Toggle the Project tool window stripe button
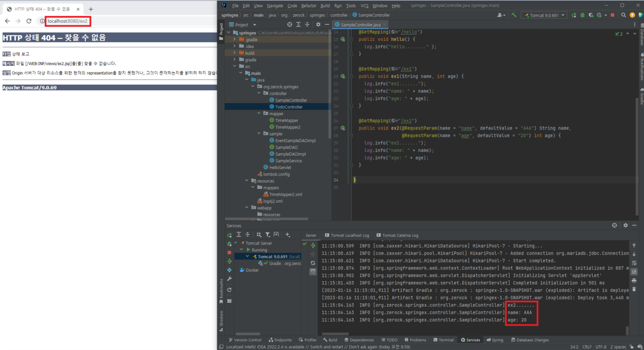This screenshot has width=644, height=350. 221,32
